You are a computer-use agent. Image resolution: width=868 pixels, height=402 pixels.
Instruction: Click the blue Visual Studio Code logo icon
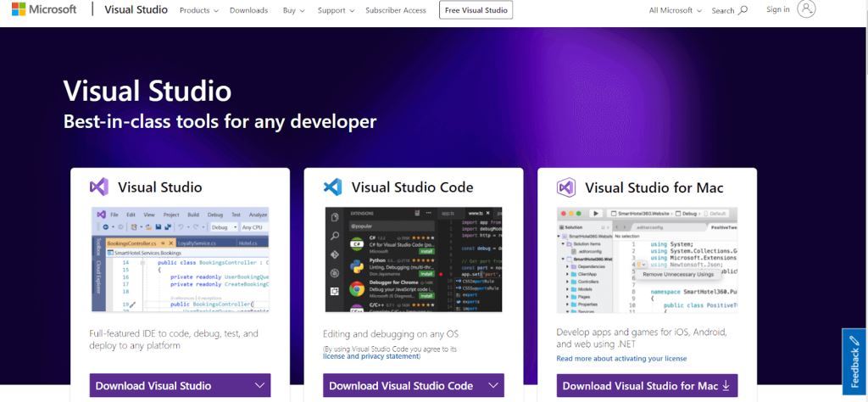332,187
